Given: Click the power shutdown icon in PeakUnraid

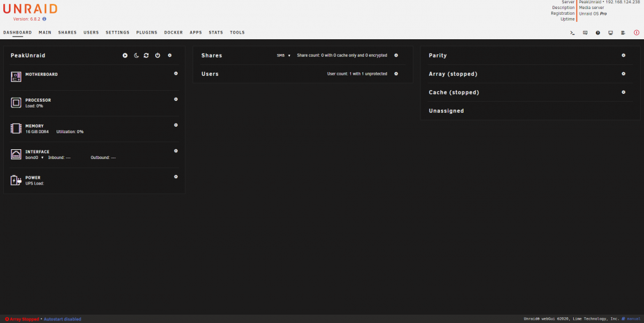Looking at the screenshot, I should (x=158, y=55).
